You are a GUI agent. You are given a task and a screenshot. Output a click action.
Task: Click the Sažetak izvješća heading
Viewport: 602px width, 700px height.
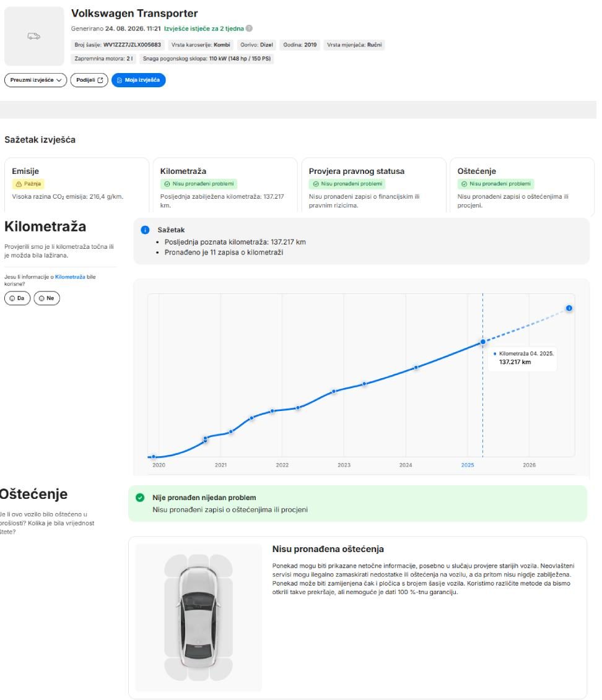click(40, 140)
